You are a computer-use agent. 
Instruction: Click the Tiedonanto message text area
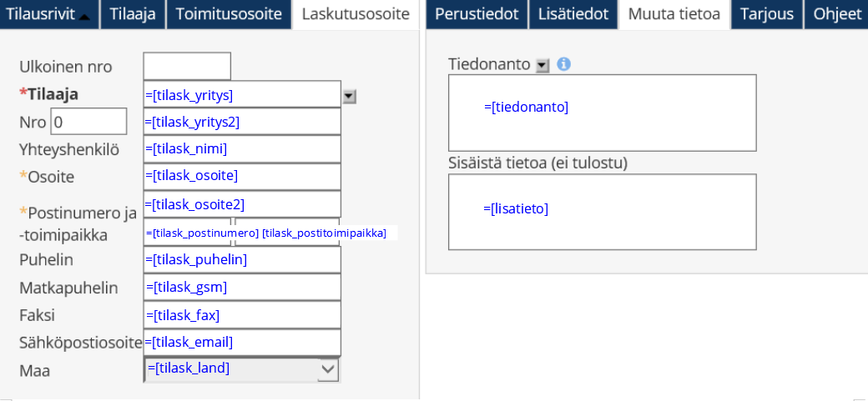coord(602,113)
